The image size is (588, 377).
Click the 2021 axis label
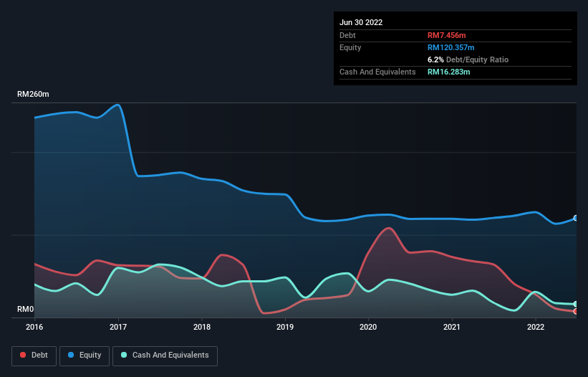(x=452, y=327)
